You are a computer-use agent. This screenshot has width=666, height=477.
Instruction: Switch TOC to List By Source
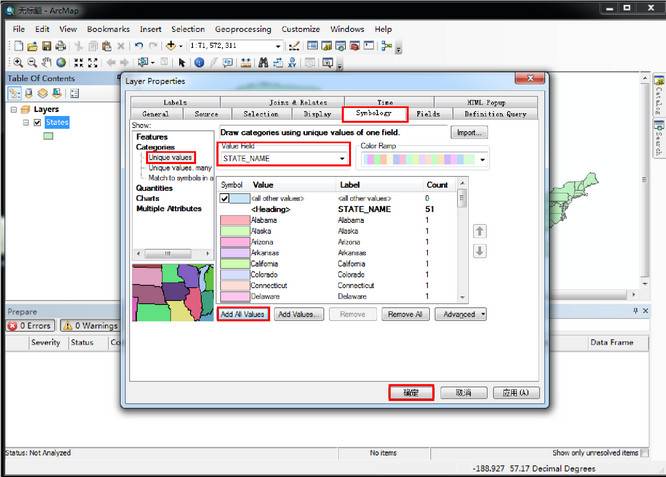tap(28, 93)
